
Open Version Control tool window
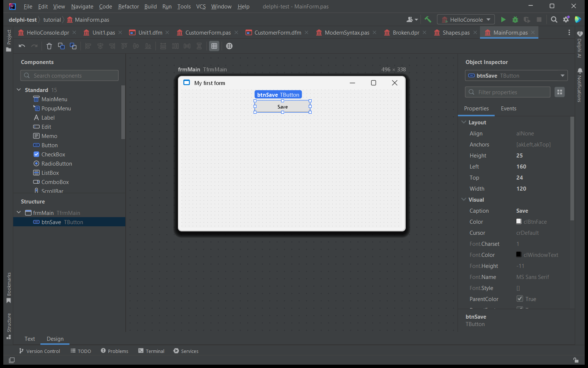39,351
